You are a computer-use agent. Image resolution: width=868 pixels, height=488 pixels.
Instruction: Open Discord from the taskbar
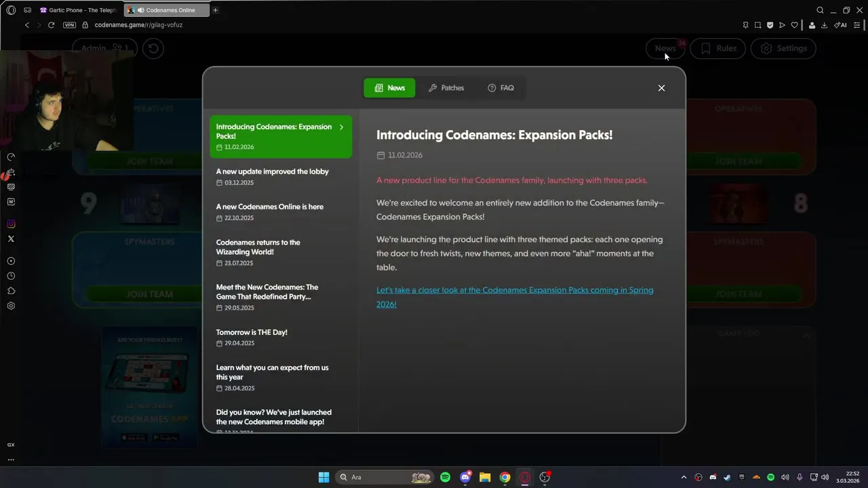(465, 477)
